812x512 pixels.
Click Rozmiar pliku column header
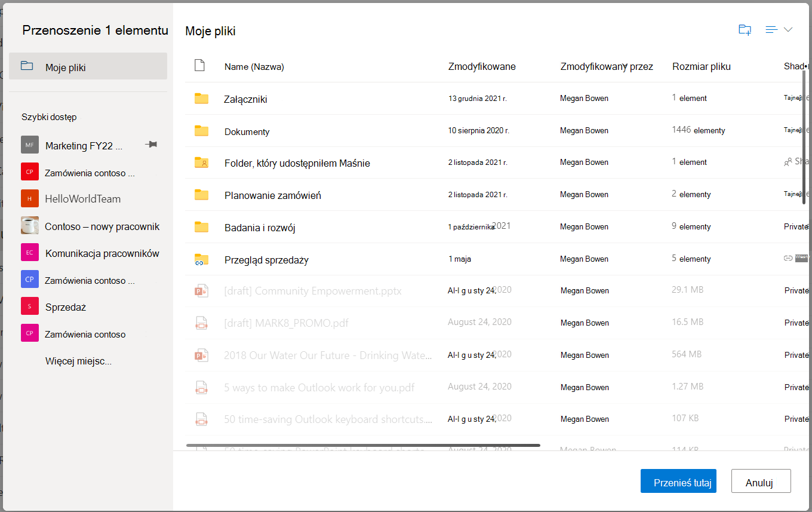coord(702,66)
